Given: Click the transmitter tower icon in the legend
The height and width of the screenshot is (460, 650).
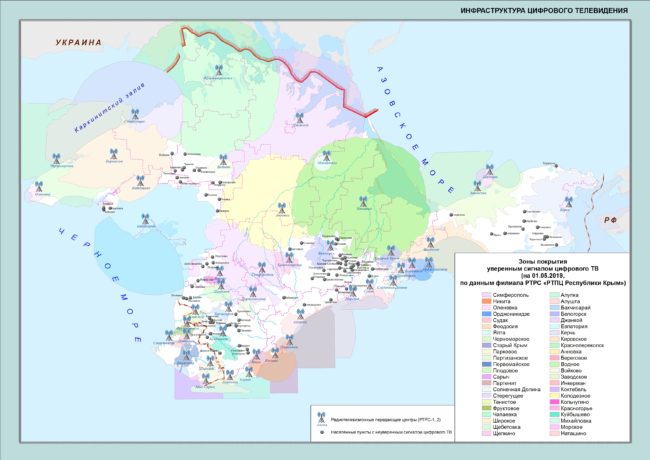Looking at the screenshot, I should tap(321, 418).
